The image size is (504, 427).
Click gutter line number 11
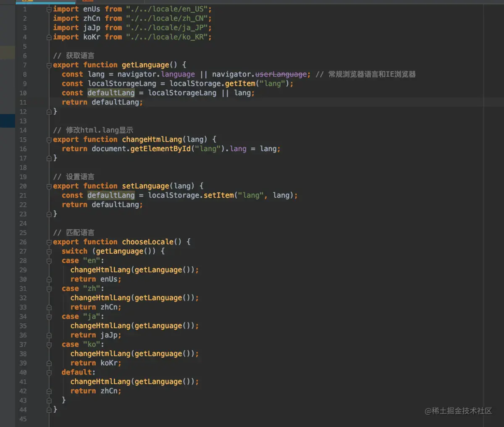point(23,102)
